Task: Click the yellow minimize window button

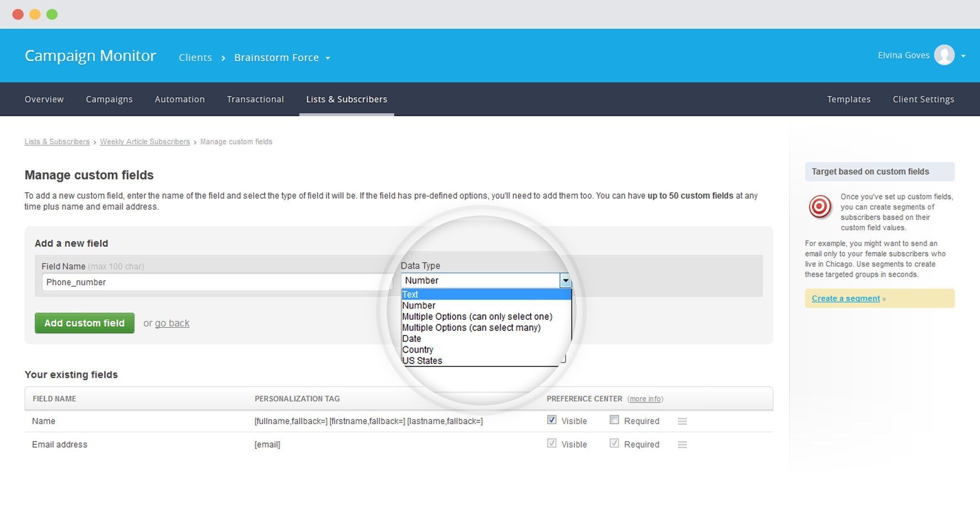Action: pos(35,14)
